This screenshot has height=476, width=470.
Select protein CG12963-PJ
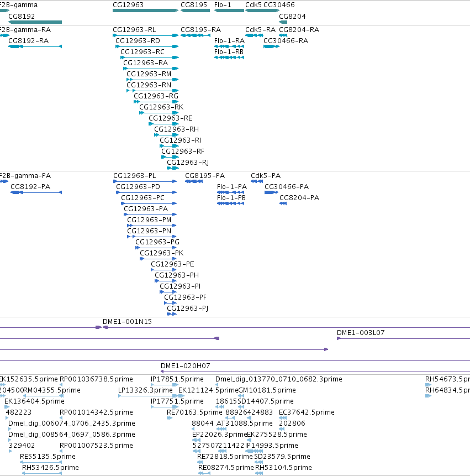172,314
